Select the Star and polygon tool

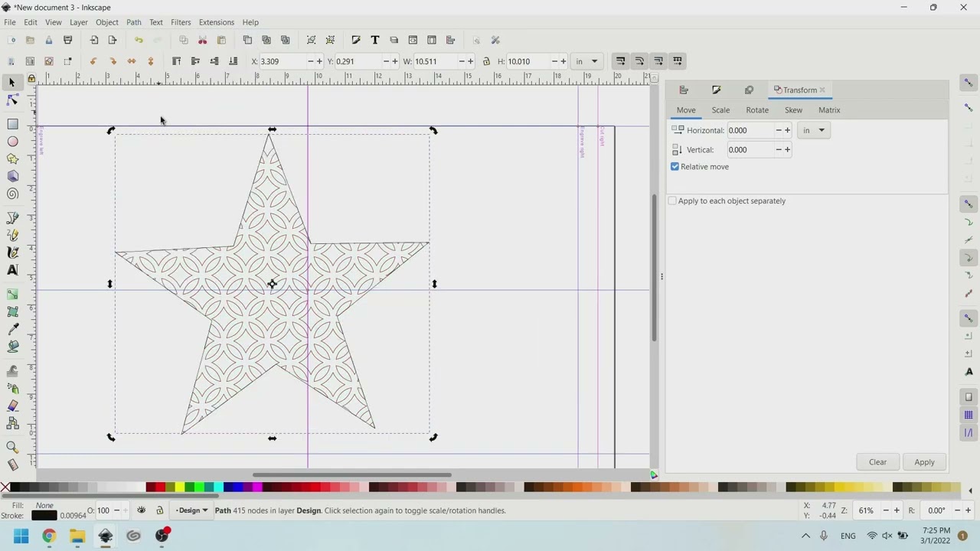[x=12, y=159]
